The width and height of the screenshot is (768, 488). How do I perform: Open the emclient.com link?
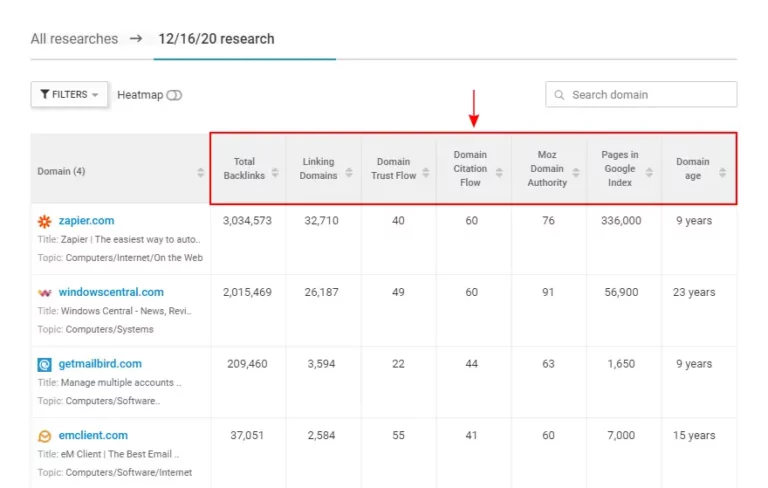(x=93, y=435)
